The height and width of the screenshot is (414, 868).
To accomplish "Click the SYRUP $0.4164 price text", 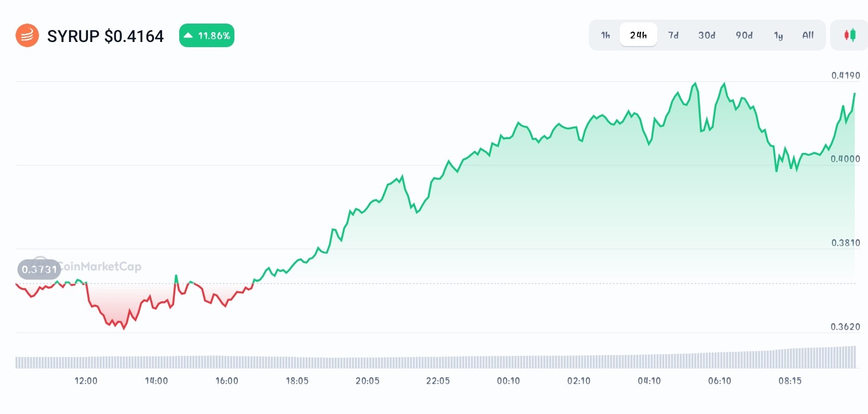I will coord(106,36).
